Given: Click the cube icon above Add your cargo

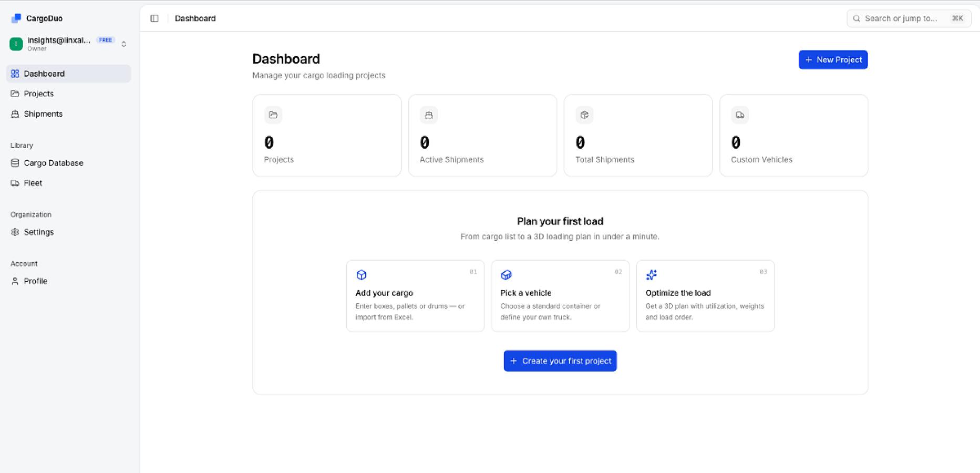Looking at the screenshot, I should coord(362,275).
